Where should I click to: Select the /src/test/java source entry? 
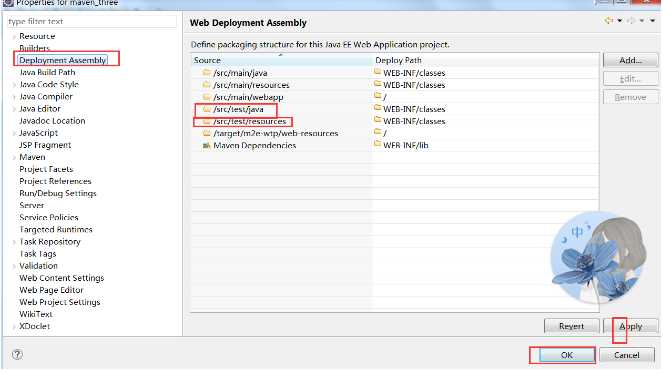238,109
